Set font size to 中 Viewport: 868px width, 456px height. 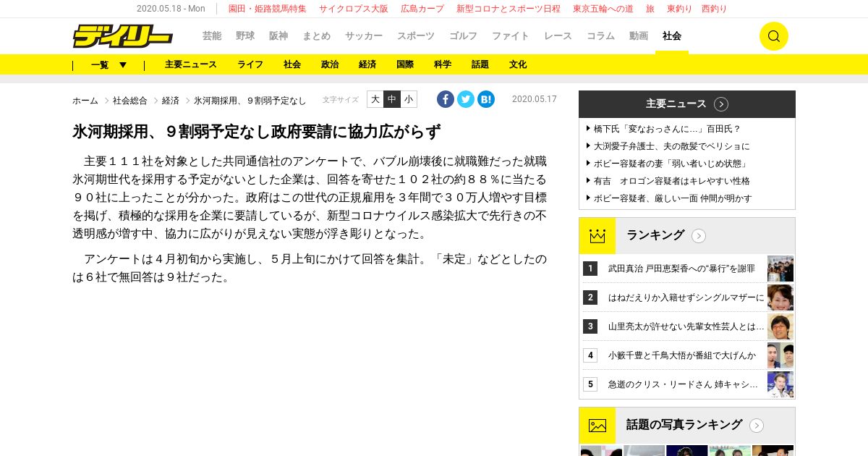[392, 99]
